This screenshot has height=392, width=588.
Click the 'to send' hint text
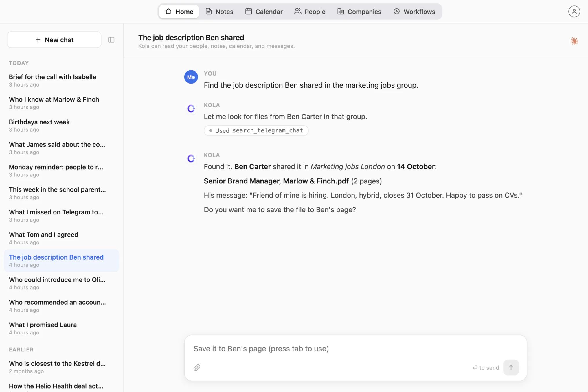pyautogui.click(x=486, y=368)
